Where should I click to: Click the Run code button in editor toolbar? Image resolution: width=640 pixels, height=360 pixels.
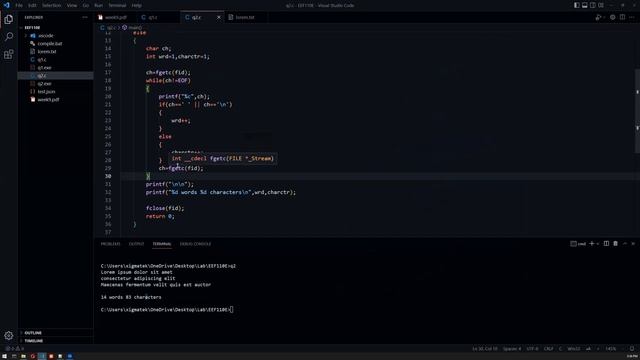(x=598, y=17)
